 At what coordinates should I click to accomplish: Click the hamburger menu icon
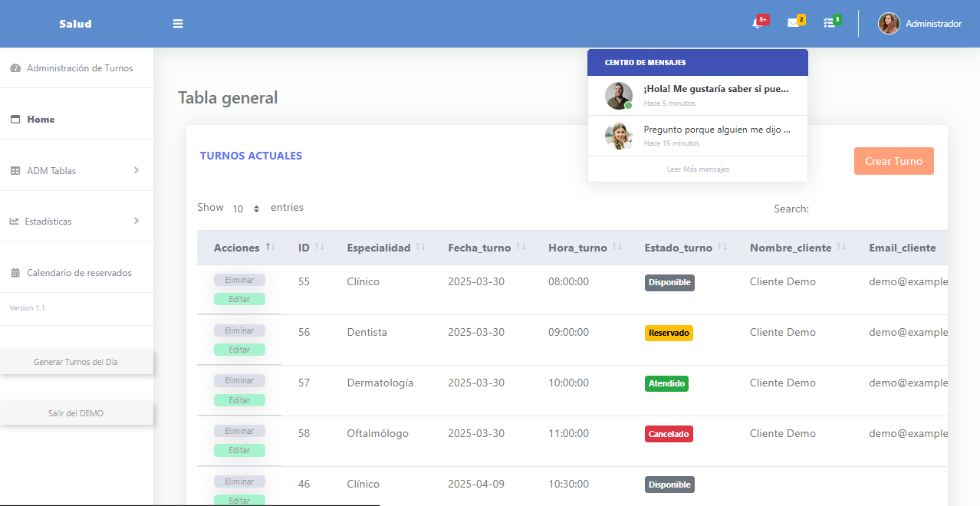point(178,24)
